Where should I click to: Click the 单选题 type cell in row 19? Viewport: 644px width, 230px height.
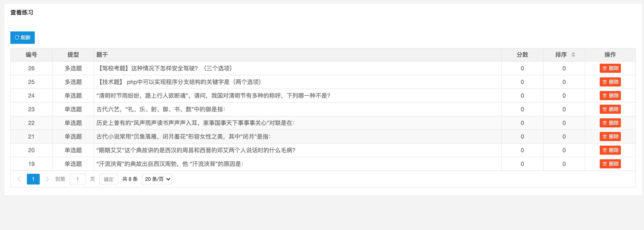[73, 164]
